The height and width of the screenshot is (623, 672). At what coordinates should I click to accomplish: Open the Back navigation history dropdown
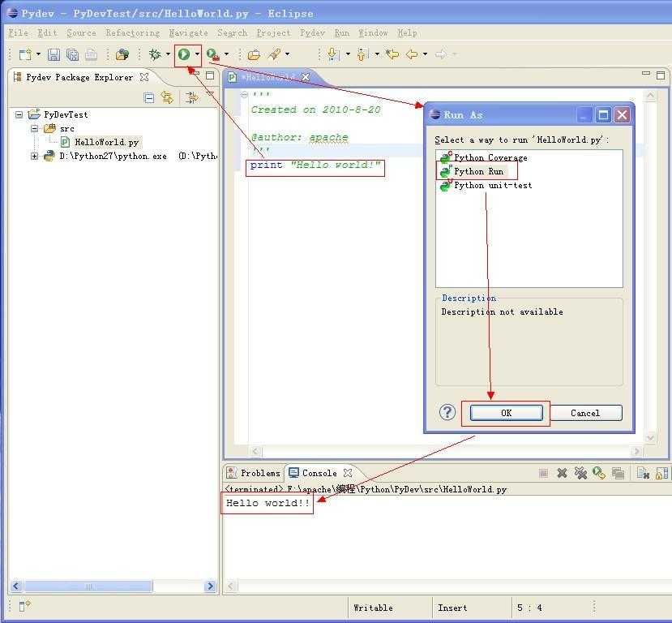425,54
